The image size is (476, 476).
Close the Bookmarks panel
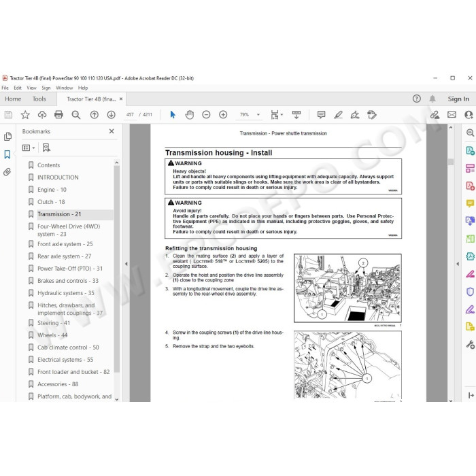[x=112, y=131]
